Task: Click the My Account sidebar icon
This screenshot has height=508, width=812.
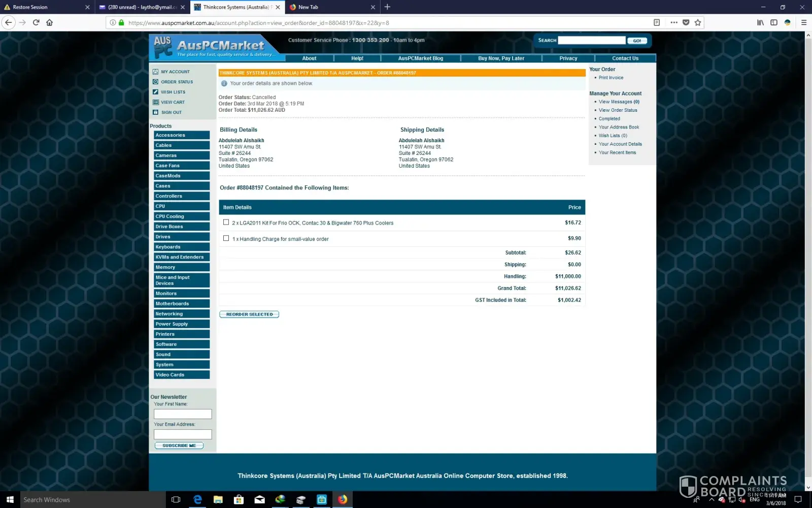Action: [x=156, y=72]
